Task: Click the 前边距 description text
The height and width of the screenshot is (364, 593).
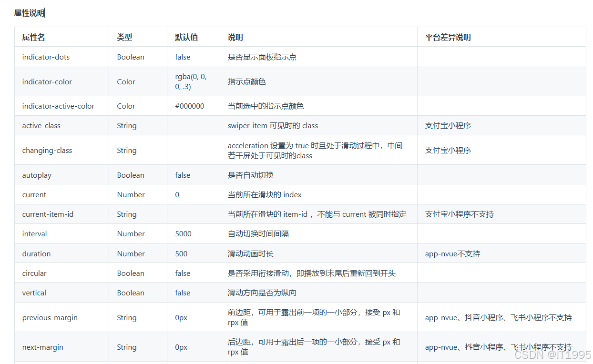Action: coord(314,317)
